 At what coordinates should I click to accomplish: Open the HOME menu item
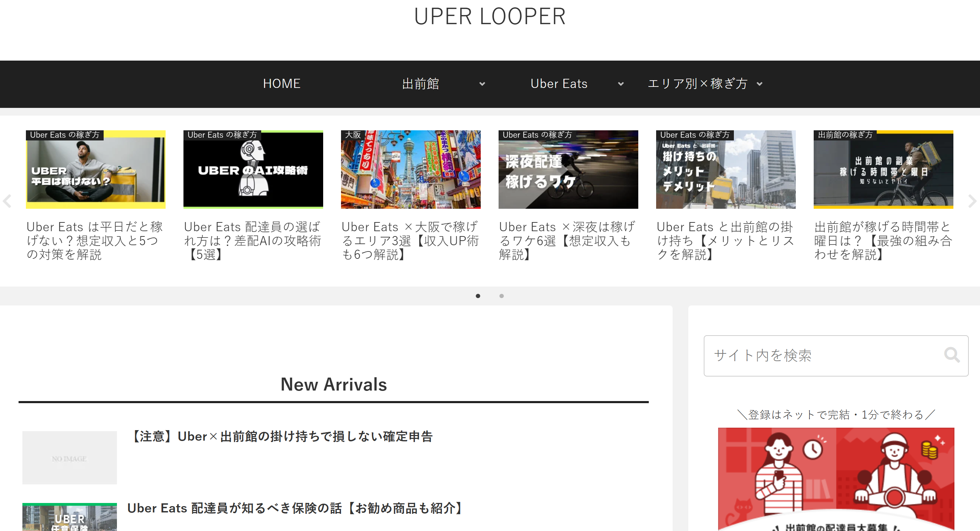[282, 84]
